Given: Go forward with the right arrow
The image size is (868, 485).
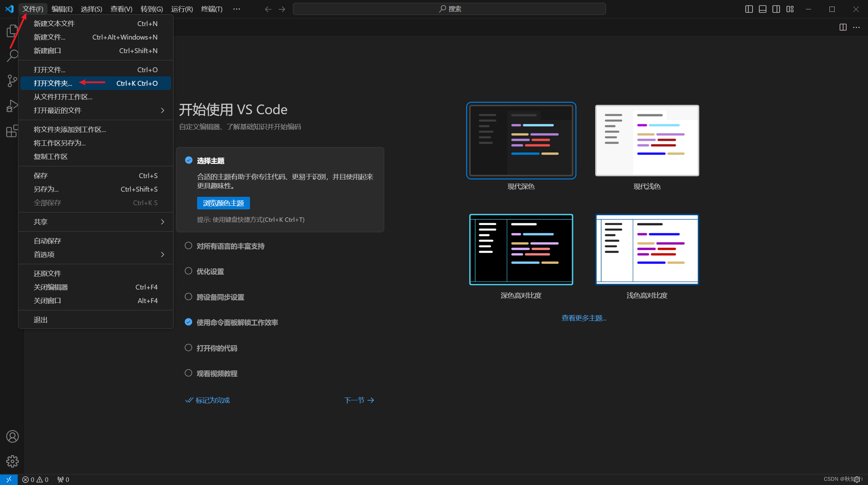Looking at the screenshot, I should 282,9.
